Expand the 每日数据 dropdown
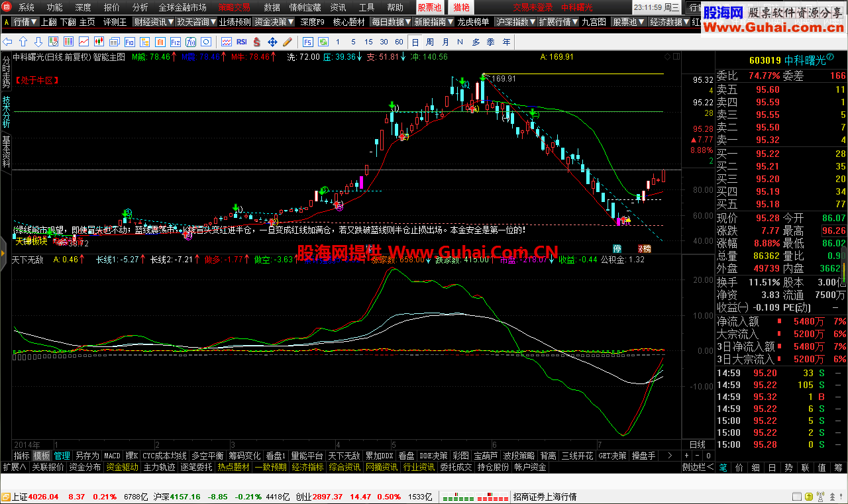Viewport: 848px width, 504px height. pos(390,22)
